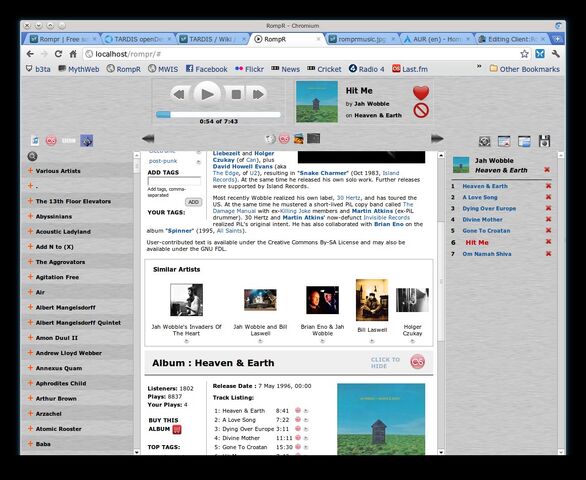The width and height of the screenshot is (586, 480).
Task: Click the ADD tags button
Action: (x=193, y=202)
